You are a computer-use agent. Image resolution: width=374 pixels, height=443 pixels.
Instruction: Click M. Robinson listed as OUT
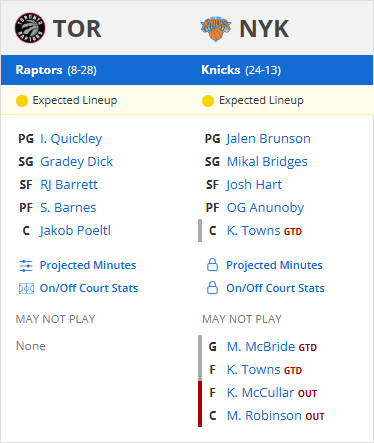tap(264, 416)
